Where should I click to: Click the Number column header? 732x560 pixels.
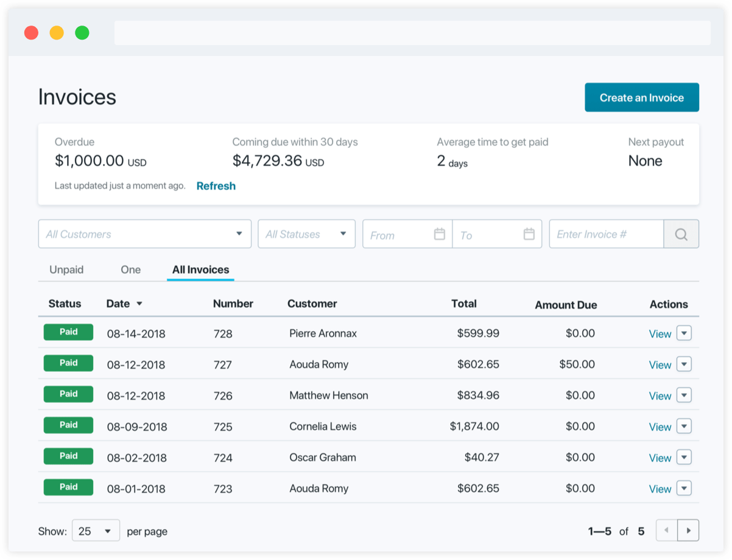[x=233, y=304]
